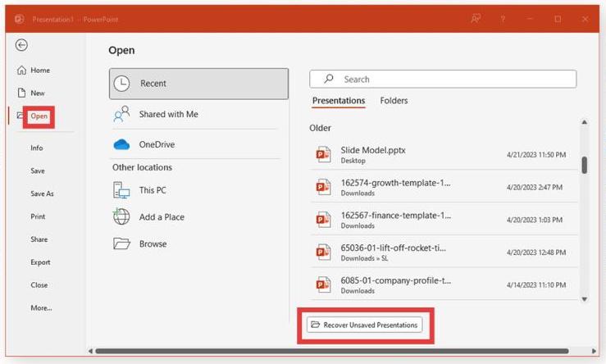Select the Recent location
The height and width of the screenshot is (364, 606).
tap(198, 84)
